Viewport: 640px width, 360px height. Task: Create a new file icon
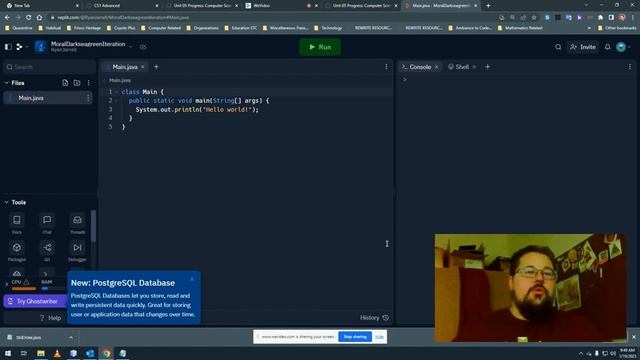65,83
